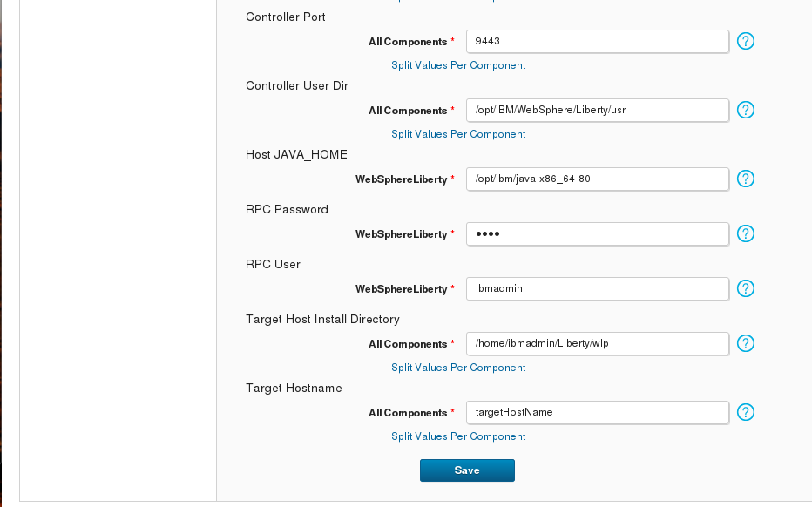Click the Controller User Dir path field
The image size is (812, 507).
pos(597,110)
